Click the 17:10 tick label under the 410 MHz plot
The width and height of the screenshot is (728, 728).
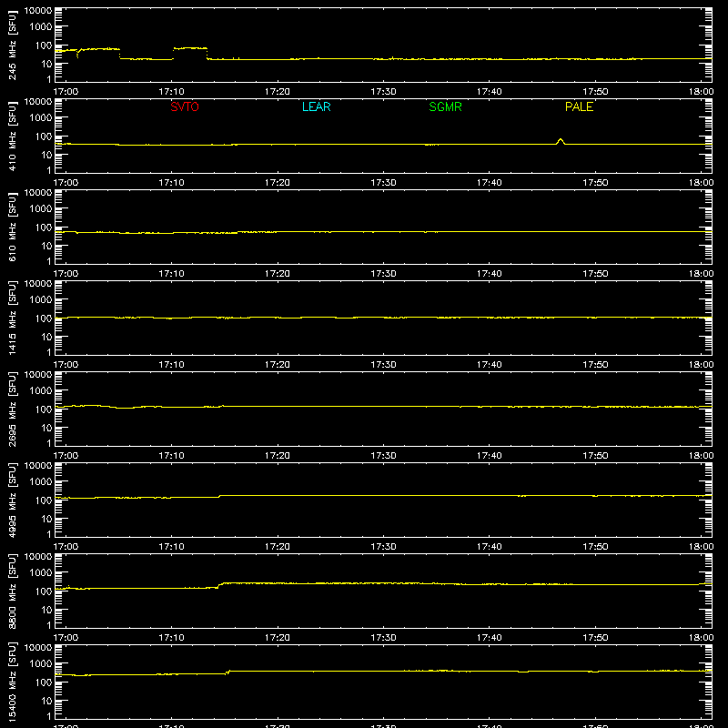click(171, 183)
